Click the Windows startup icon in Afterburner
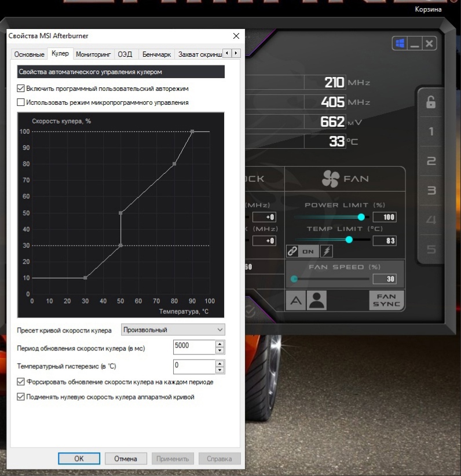461x476 pixels. click(400, 43)
